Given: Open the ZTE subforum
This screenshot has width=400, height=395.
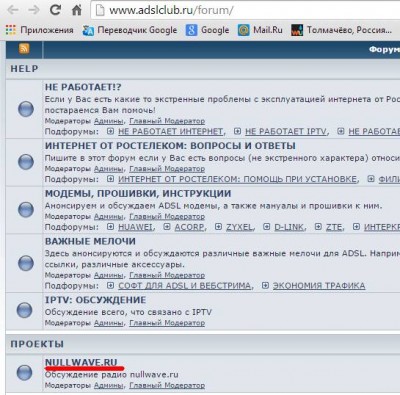Looking at the screenshot, I should point(334,227).
